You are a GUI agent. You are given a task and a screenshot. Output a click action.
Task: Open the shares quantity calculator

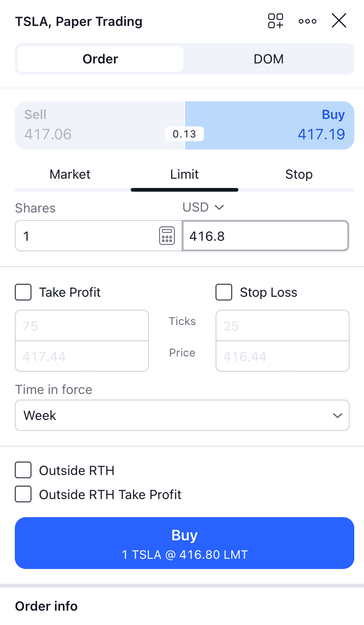click(167, 236)
